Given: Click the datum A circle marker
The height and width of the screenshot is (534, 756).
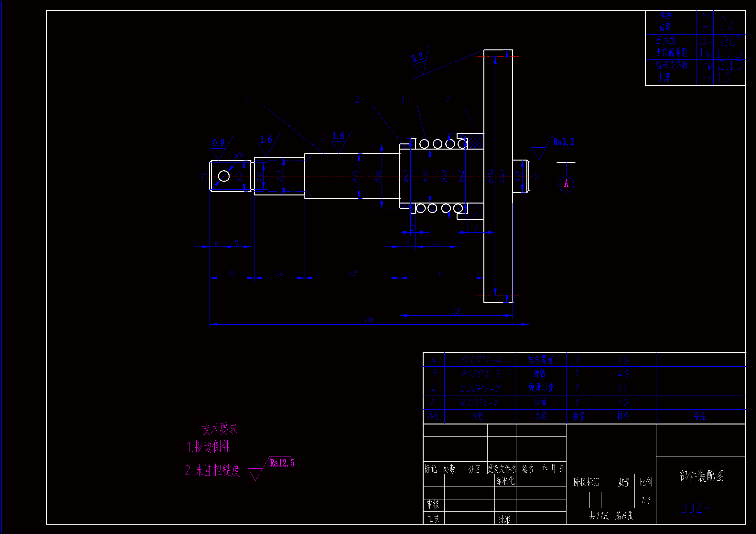Looking at the screenshot, I should click(x=566, y=184).
